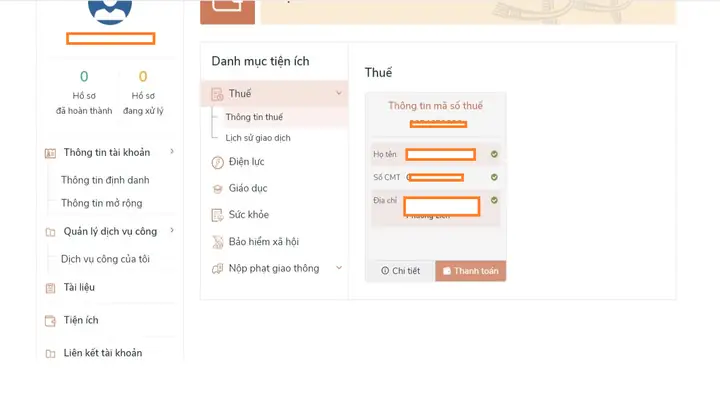Click the Danh mục tiện ích heading
This screenshot has height=419, width=720.
(260, 61)
